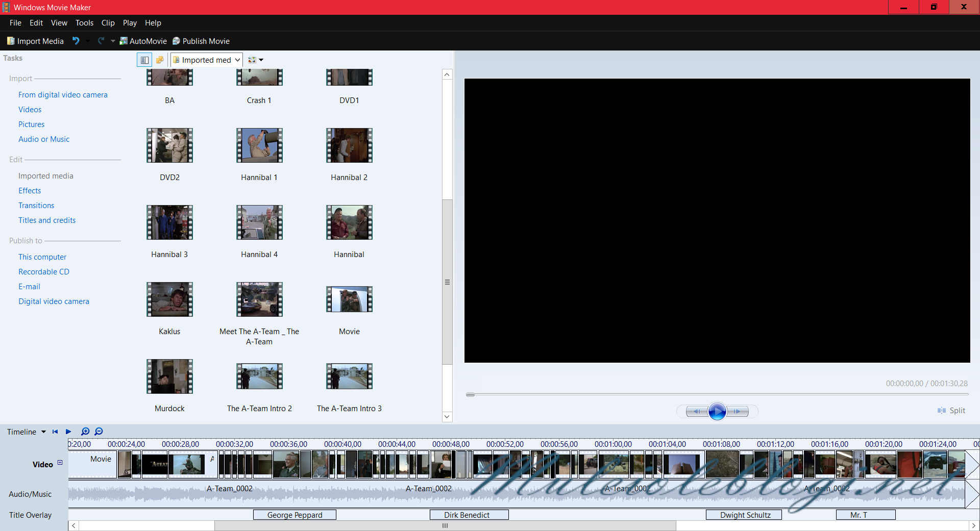Open the Transitions task link
This screenshot has height=531, width=980.
(36, 206)
